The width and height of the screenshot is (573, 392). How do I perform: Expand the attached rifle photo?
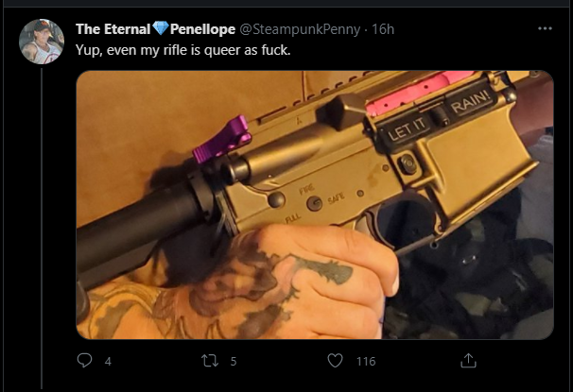point(315,205)
